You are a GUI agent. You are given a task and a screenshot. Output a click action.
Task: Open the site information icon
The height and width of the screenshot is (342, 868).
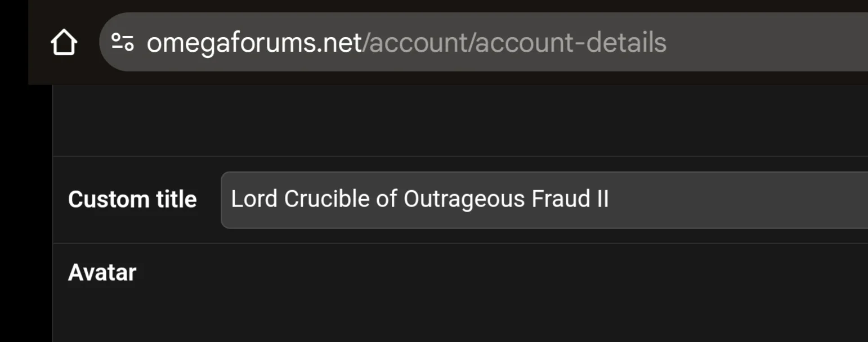[122, 42]
